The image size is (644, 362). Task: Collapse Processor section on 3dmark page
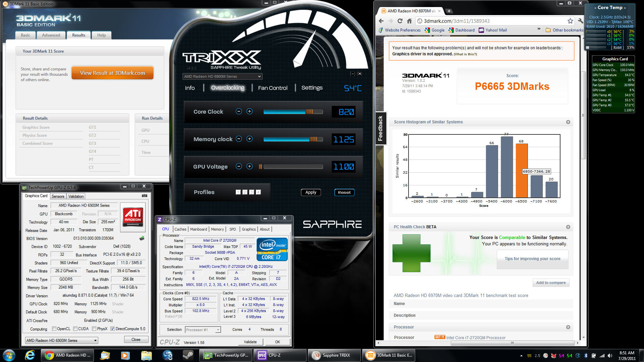568,327
